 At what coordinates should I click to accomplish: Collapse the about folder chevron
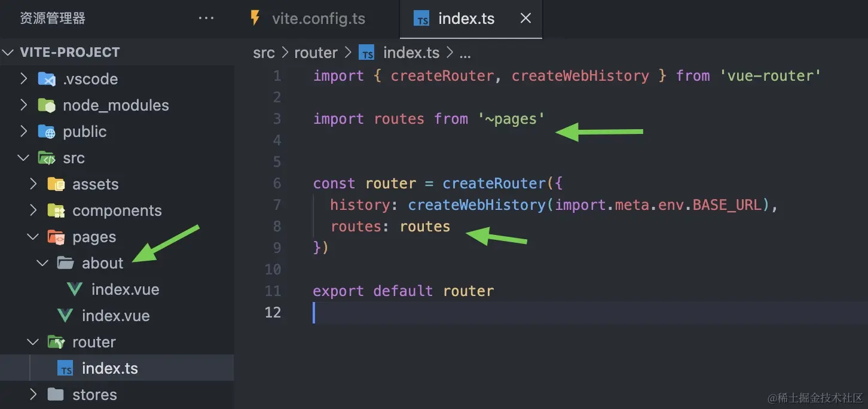point(43,263)
